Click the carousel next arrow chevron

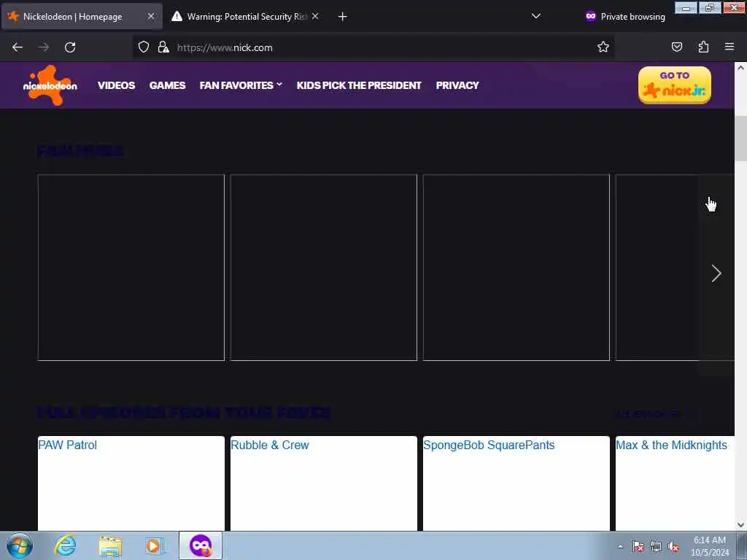point(716,273)
